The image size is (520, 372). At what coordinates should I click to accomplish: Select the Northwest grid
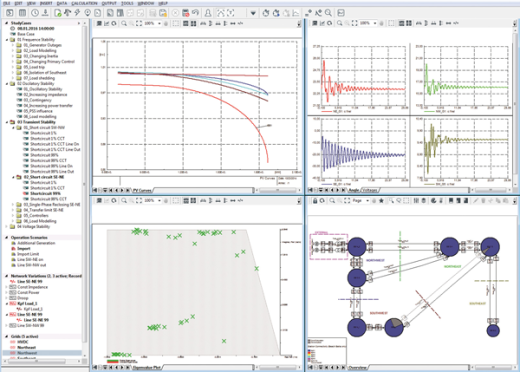[x=27, y=353]
